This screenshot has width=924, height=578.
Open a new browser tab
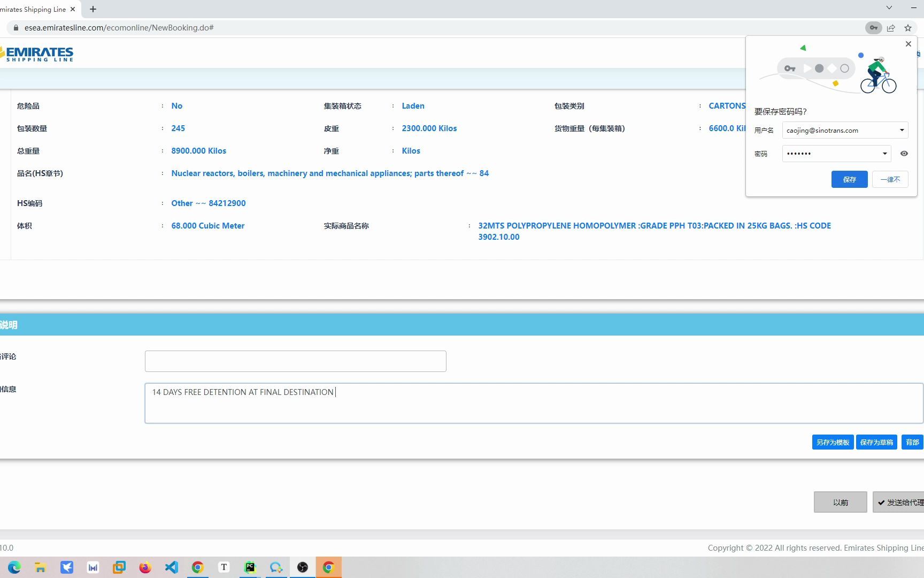click(93, 9)
